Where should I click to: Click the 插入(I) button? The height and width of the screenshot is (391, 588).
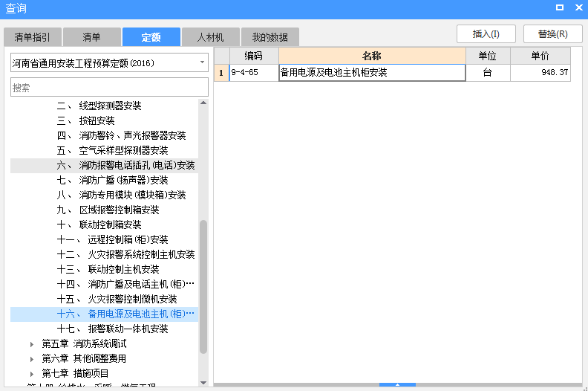(x=486, y=34)
